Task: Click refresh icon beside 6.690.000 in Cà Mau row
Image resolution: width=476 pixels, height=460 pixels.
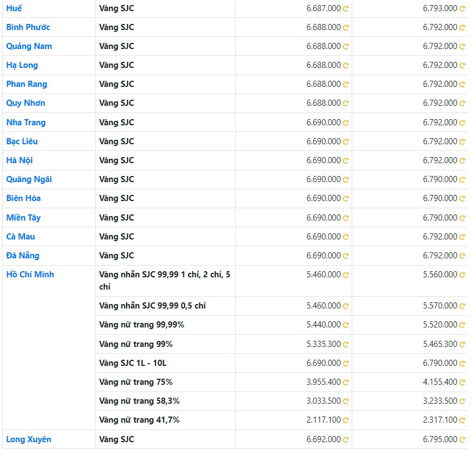Action: tap(346, 237)
